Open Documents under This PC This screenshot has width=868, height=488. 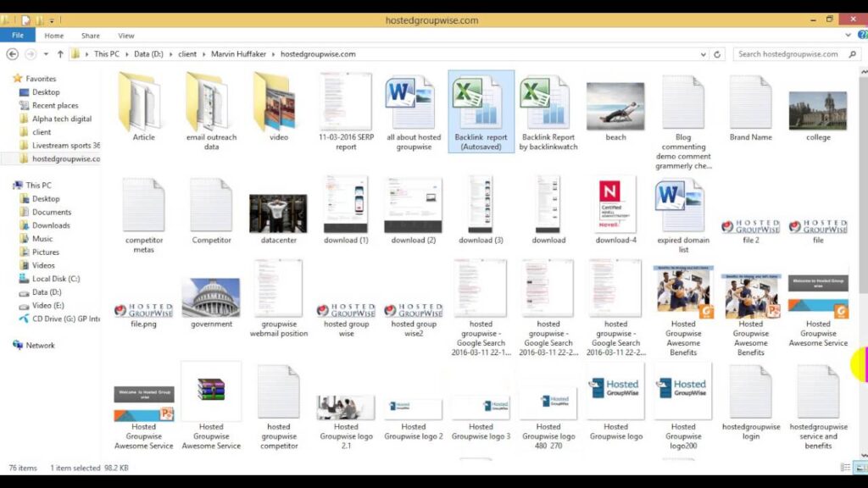coord(52,212)
